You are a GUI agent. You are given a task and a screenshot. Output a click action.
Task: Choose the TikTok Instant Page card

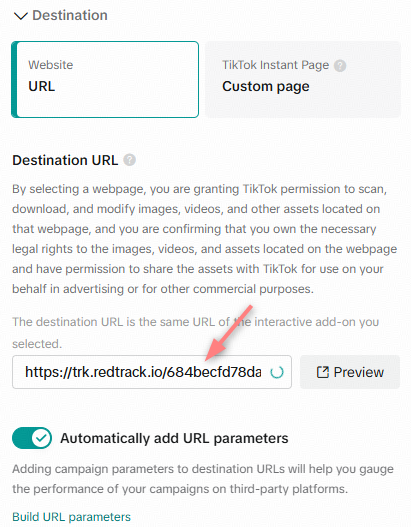click(303, 79)
